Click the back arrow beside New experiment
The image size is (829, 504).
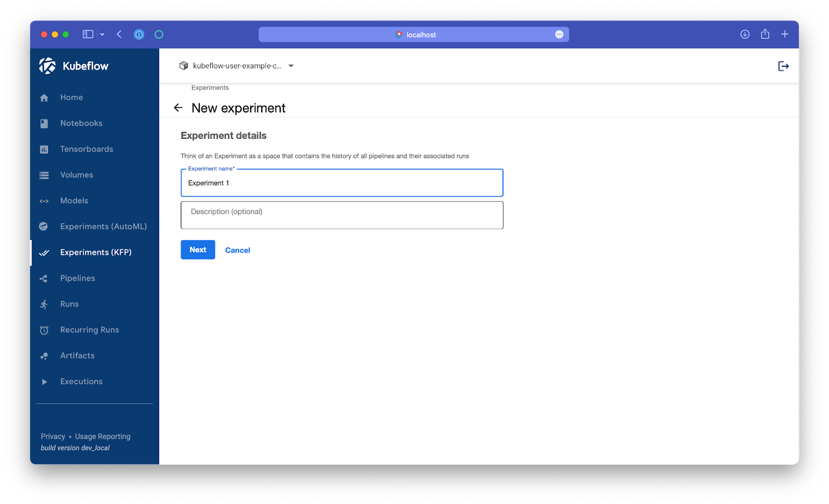[178, 108]
